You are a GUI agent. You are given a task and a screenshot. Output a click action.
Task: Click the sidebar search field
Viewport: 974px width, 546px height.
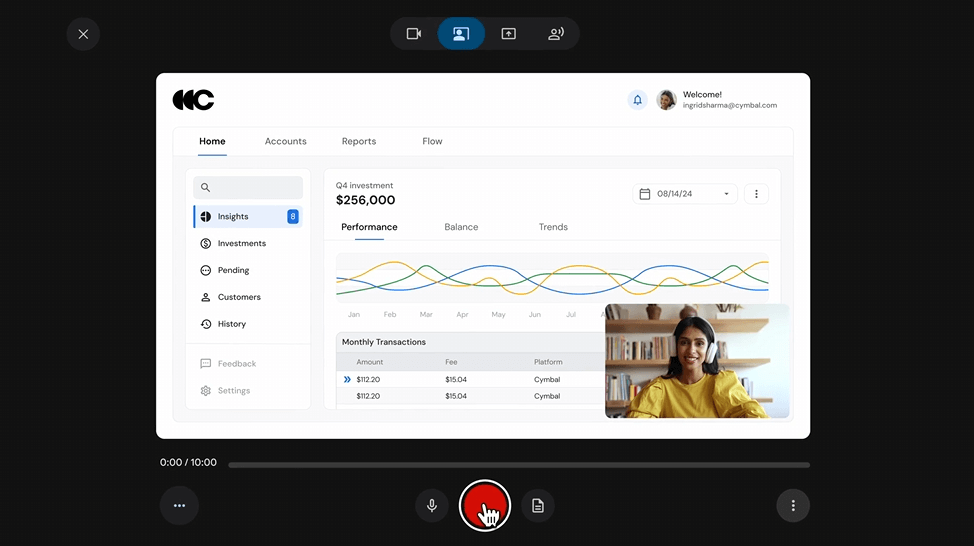(248, 188)
